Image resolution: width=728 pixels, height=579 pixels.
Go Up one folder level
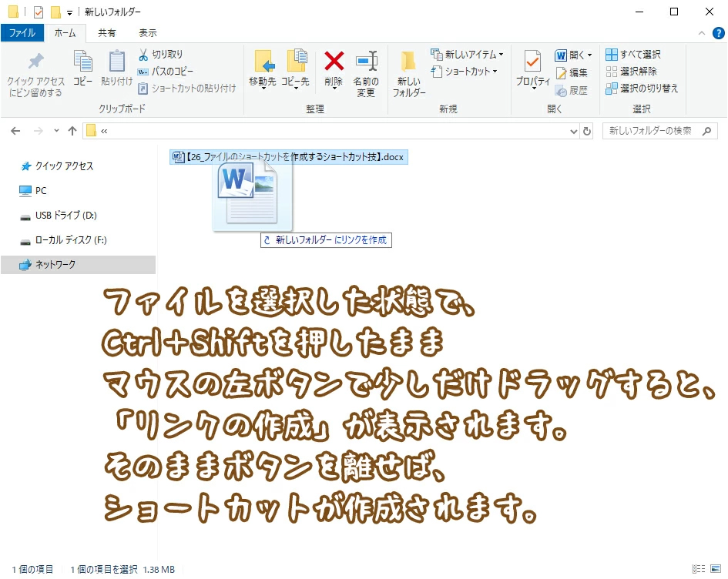tap(72, 132)
